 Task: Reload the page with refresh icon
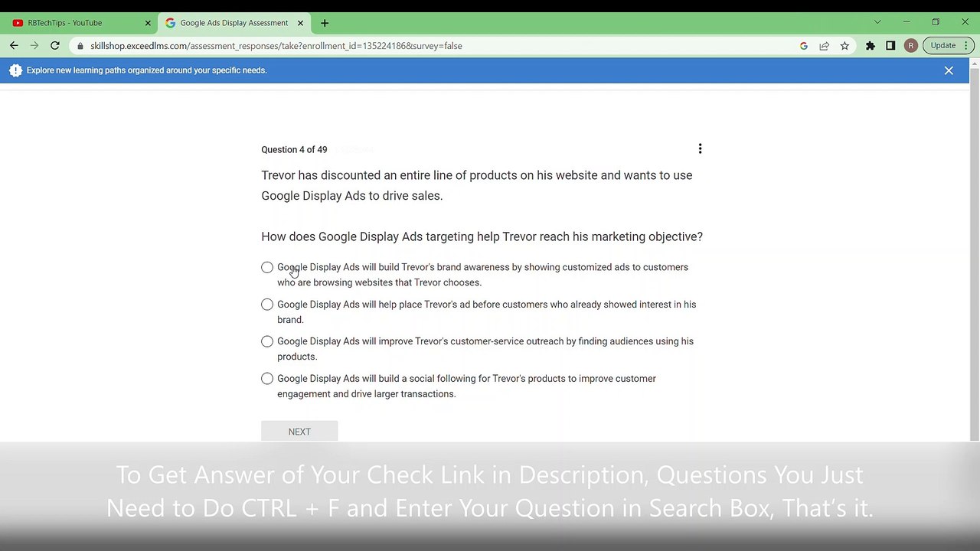(55, 46)
